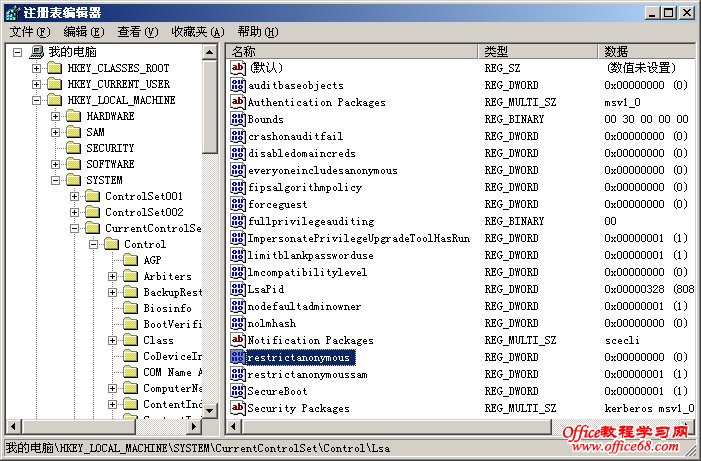Click the fullprivilegeauditing value icon
Viewport: 701px width, 461px height.
(237, 221)
